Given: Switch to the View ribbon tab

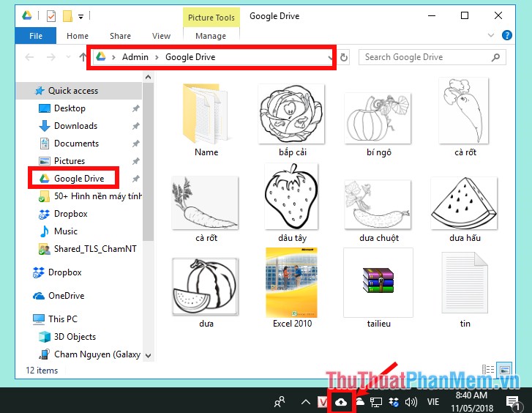Looking at the screenshot, I should click(161, 36).
